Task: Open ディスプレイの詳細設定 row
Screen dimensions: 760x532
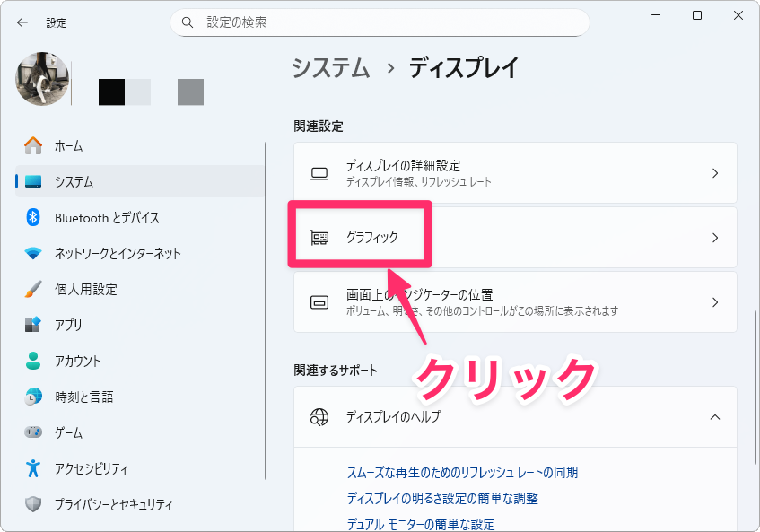Action: [x=514, y=173]
